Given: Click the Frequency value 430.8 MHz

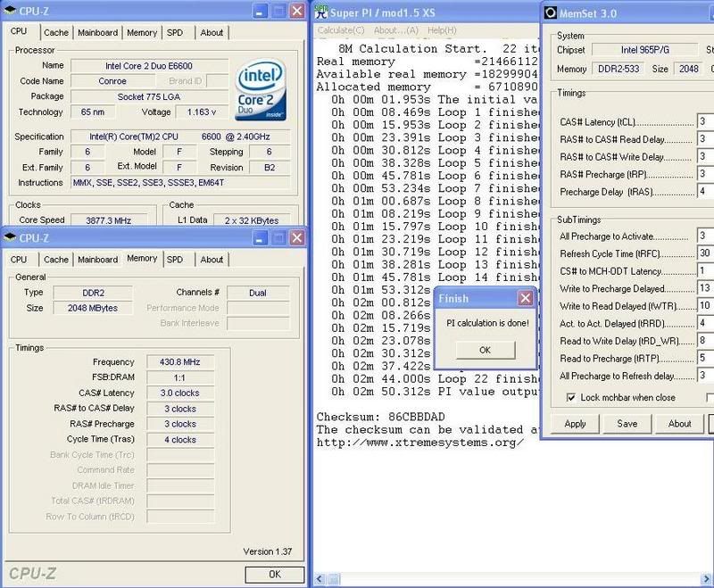Looking at the screenshot, I should 180,361.
